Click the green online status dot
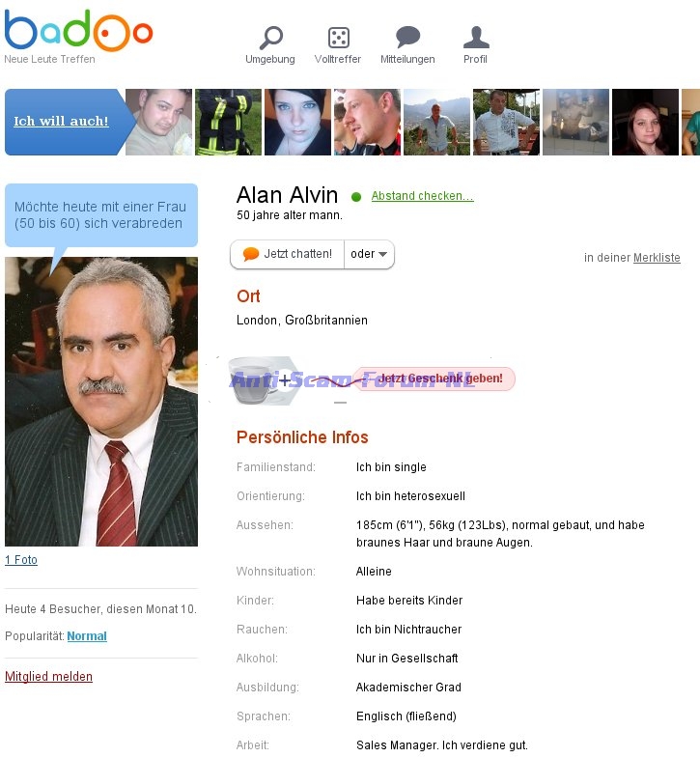Screen dimensions: 700x758 [x=356, y=197]
